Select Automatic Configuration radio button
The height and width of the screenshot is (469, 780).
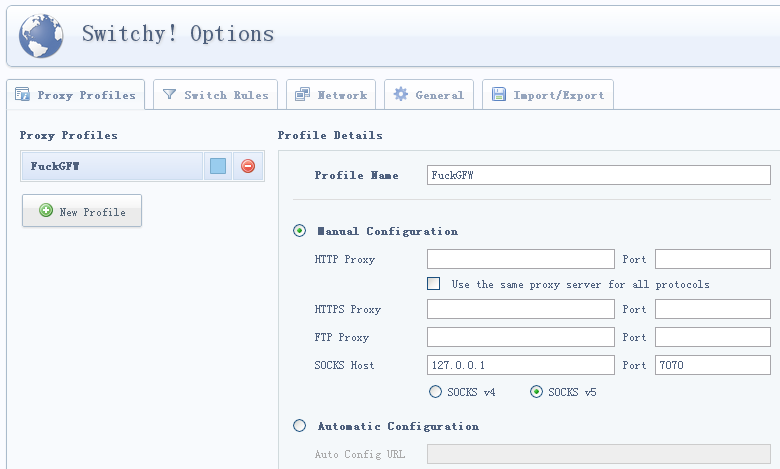point(299,426)
